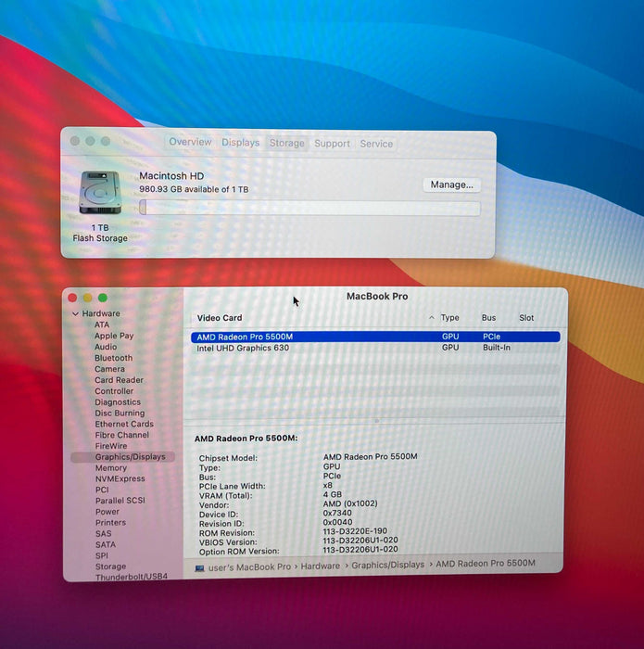Viewport: 644px width, 649px height.
Task: Select the Storage tab
Action: [287, 143]
